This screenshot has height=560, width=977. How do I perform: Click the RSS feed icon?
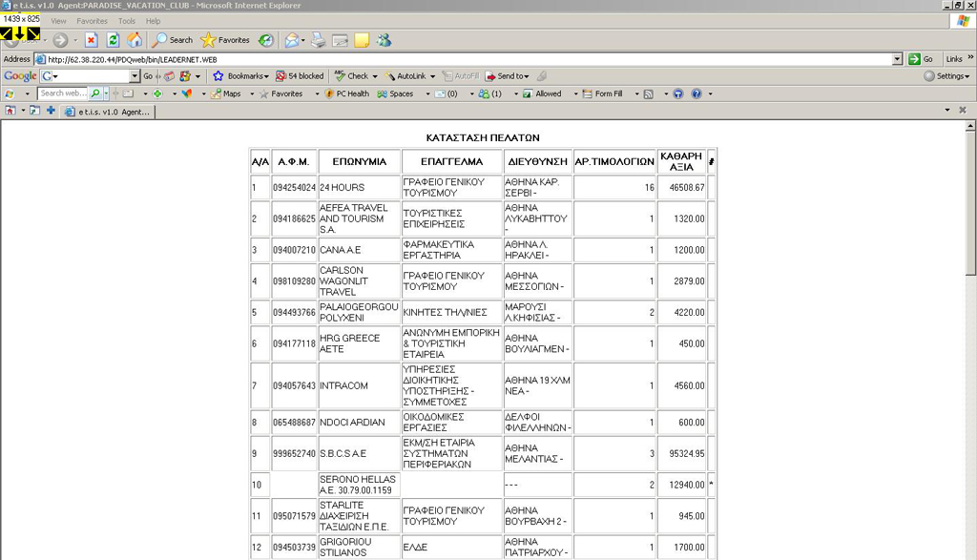point(649,94)
